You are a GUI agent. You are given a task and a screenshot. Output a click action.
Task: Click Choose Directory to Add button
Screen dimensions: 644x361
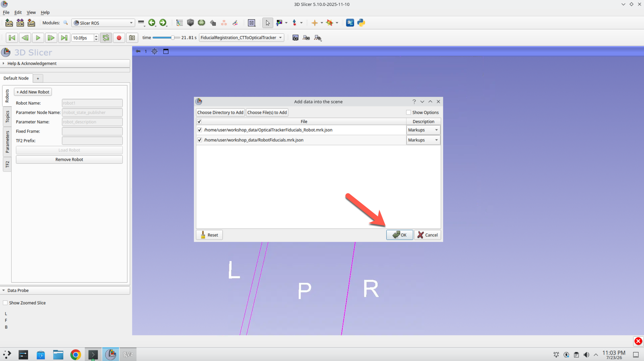220,113
